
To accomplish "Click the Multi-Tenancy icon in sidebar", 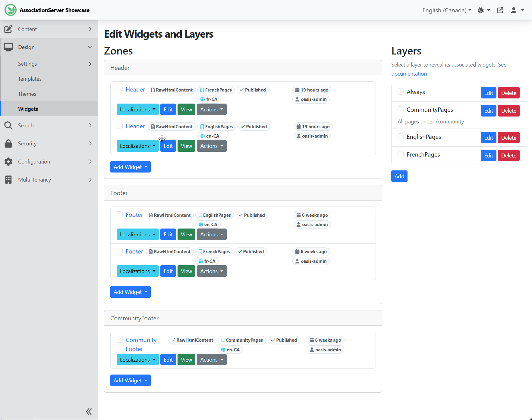I will 8,179.
